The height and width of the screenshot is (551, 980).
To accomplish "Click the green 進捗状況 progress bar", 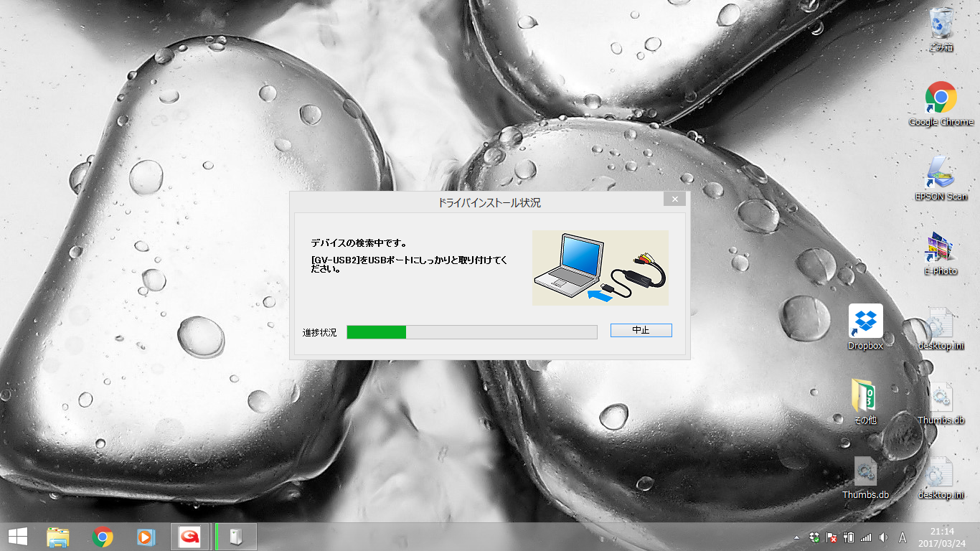I will [471, 331].
